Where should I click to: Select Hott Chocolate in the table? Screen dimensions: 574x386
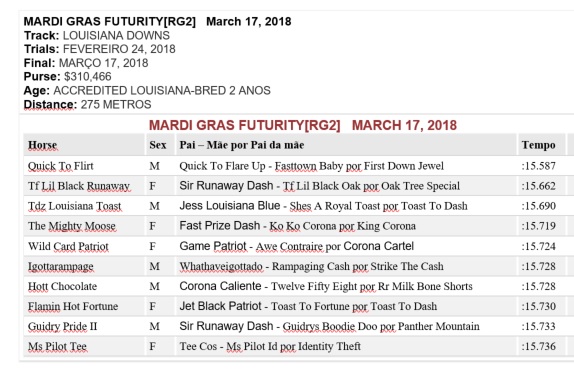(63, 286)
